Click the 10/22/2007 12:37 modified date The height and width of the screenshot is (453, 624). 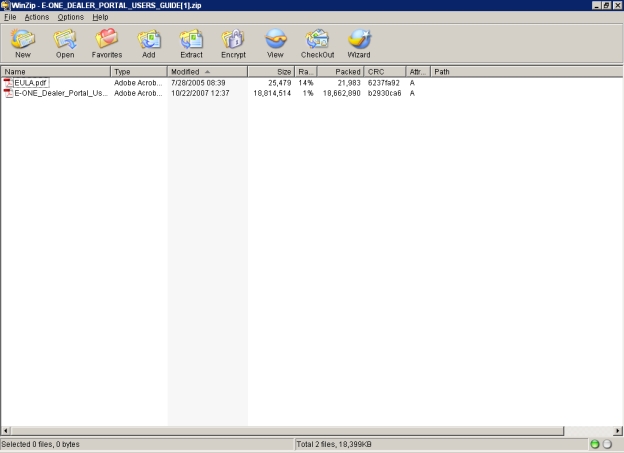click(200, 93)
